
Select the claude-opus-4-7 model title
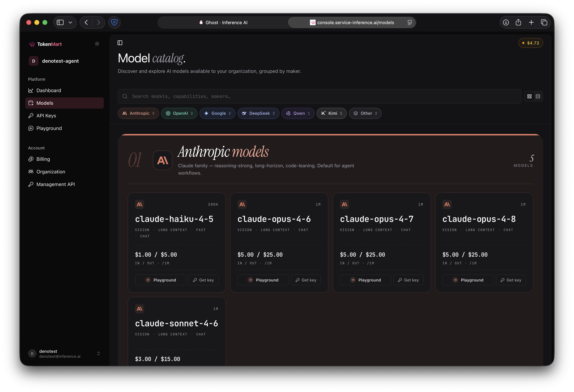coord(377,219)
